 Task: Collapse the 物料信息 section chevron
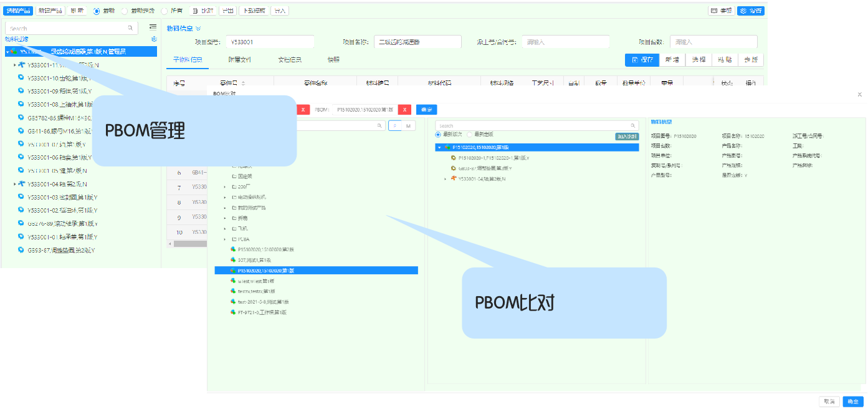pos(198,28)
